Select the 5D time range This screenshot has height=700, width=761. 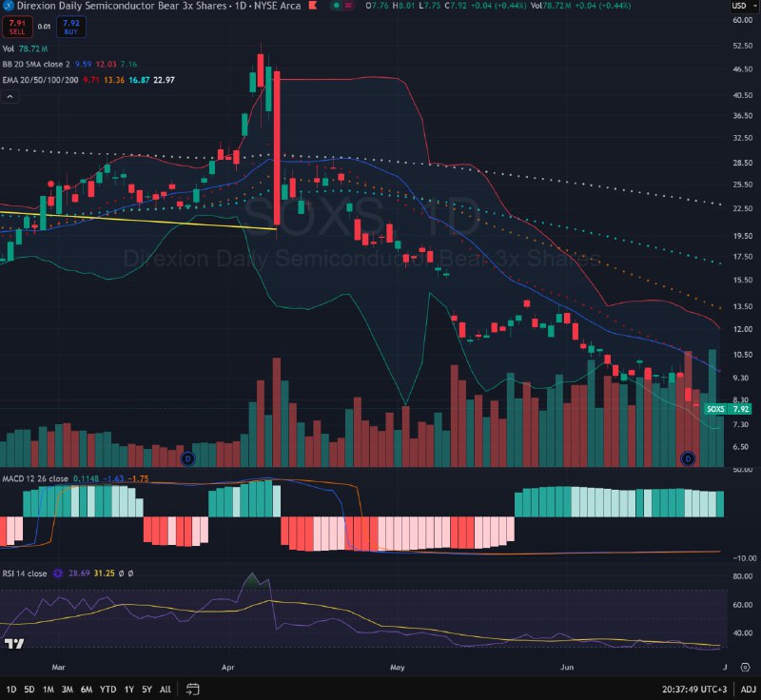pos(29,690)
